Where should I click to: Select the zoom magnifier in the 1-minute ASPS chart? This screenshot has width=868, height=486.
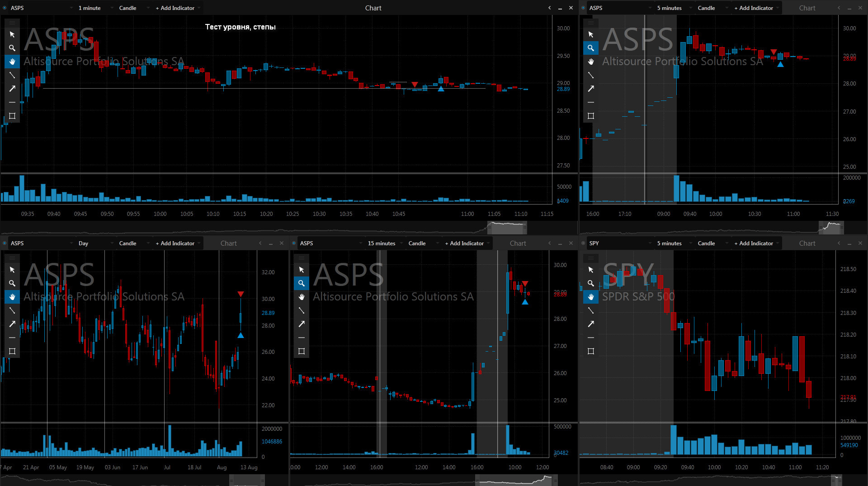pos(12,48)
